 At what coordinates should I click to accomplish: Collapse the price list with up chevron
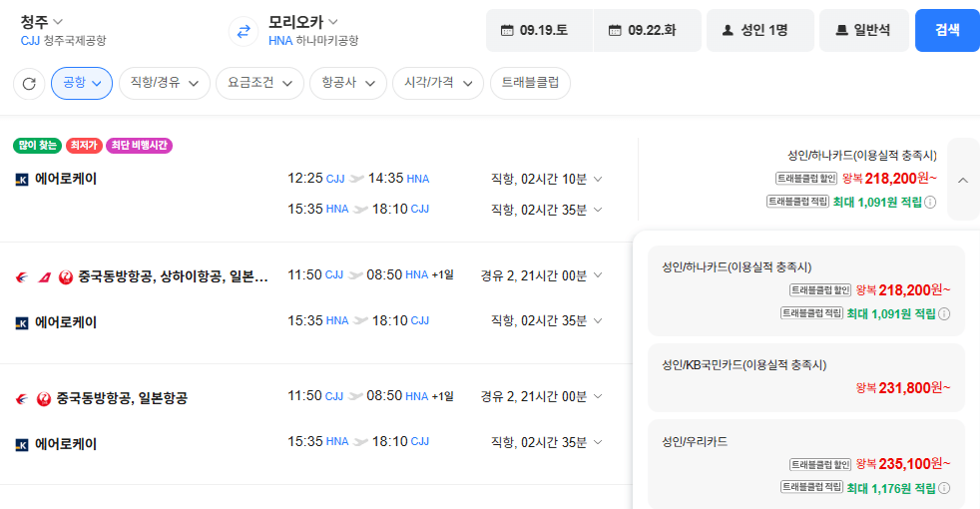click(963, 180)
